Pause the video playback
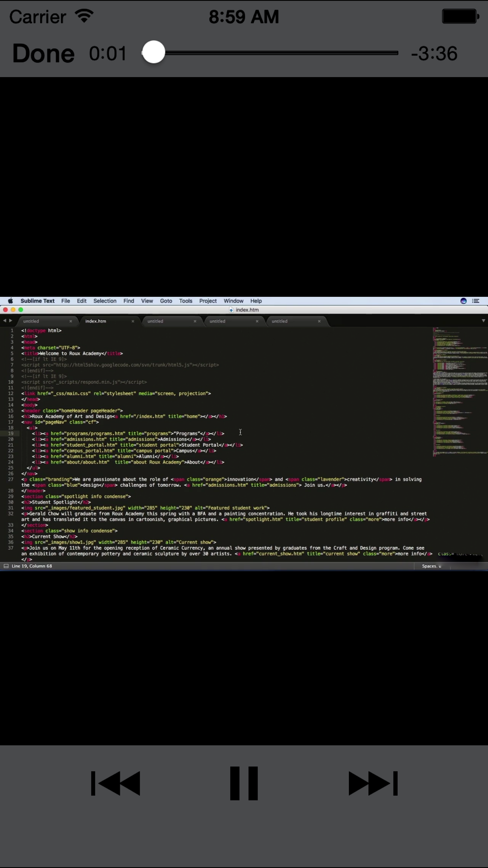Image resolution: width=488 pixels, height=868 pixels. 244,783
